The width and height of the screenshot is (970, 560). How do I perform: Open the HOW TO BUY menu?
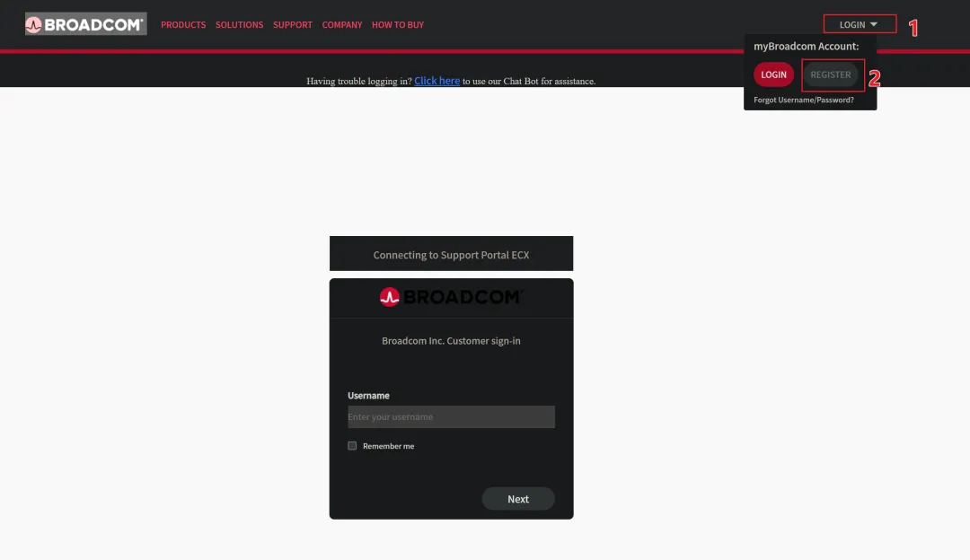(x=398, y=25)
